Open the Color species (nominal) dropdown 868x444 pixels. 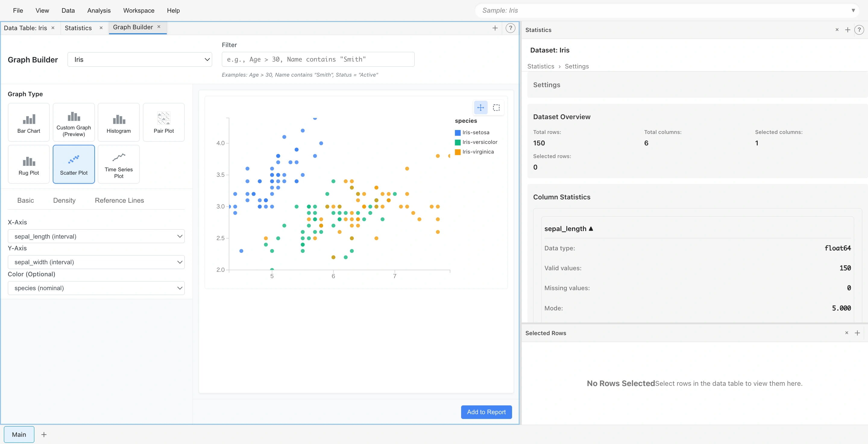click(x=96, y=288)
